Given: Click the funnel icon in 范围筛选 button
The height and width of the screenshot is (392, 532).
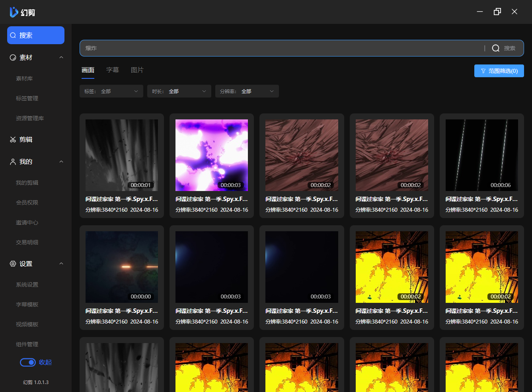Looking at the screenshot, I should [483, 71].
